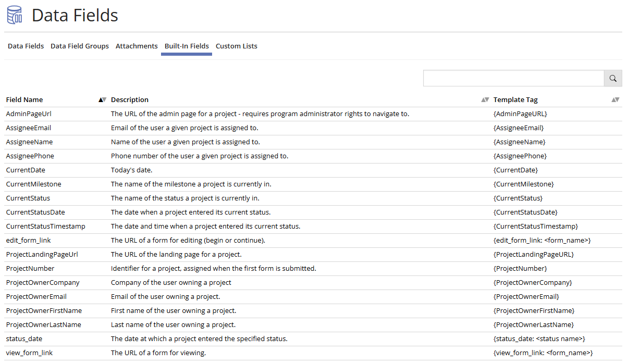The height and width of the screenshot is (364, 629).
Task: Select the CurrentStatusTimestamp table row
Action: coord(313,226)
